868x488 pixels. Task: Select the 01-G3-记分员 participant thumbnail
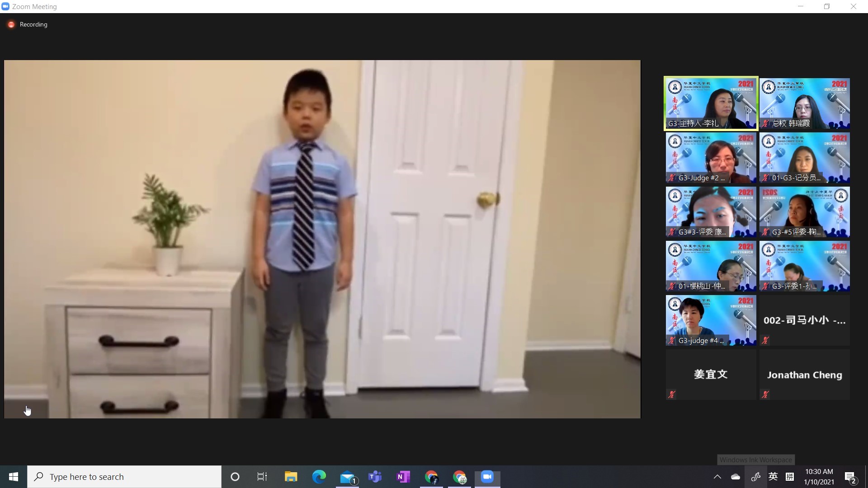(805, 158)
